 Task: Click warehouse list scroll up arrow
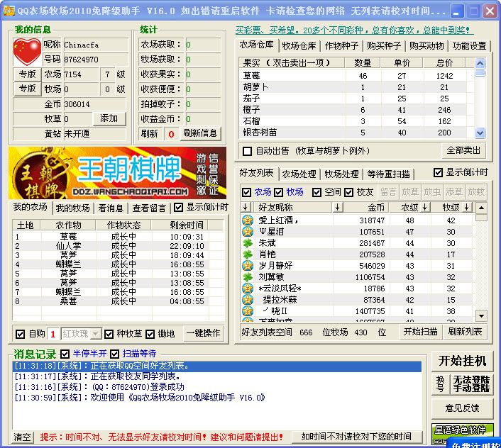pyautogui.click(x=480, y=63)
